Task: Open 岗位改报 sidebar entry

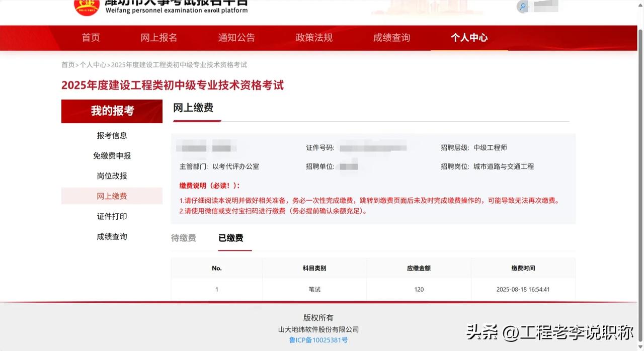Action: click(x=112, y=176)
